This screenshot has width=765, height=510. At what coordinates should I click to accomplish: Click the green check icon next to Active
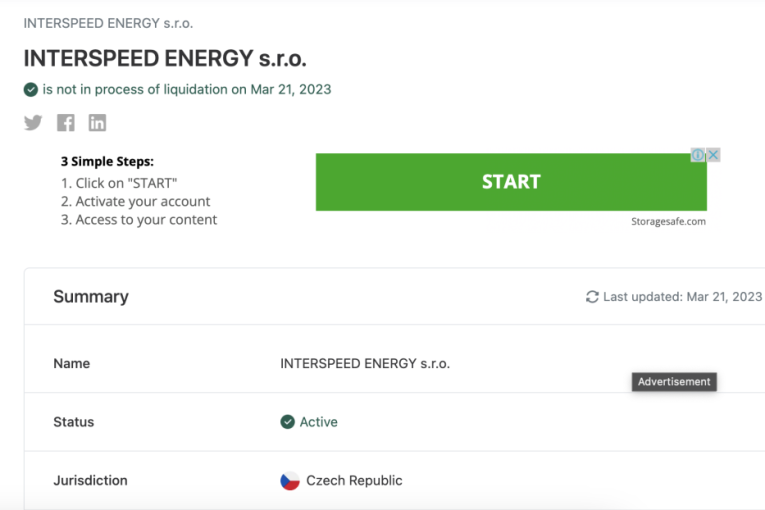click(x=288, y=422)
